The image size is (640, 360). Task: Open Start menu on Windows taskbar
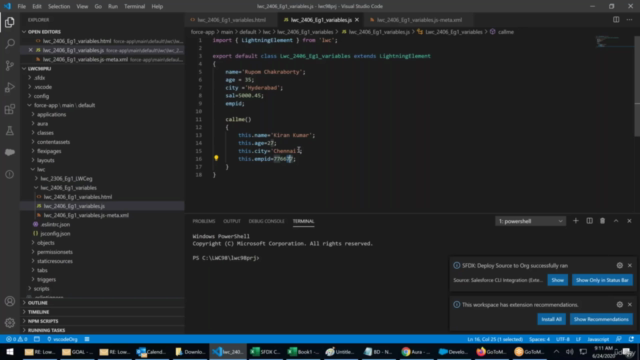click(10, 351)
